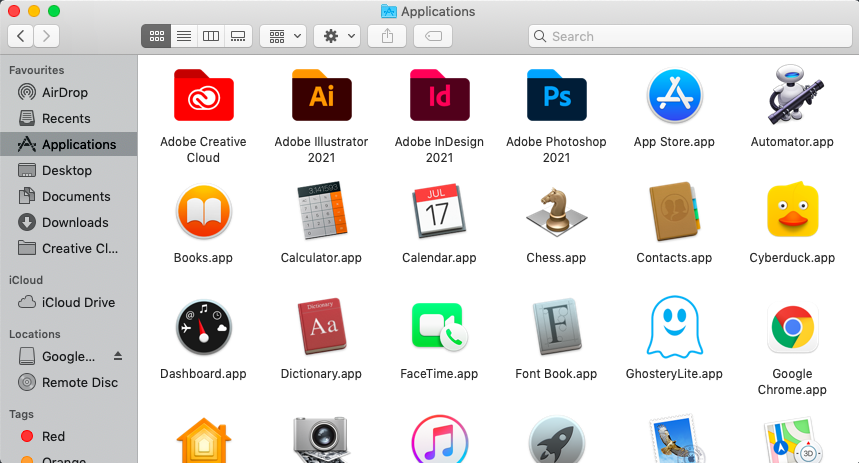Open the gear Action menu dropdown
The width and height of the screenshot is (859, 463).
tap(336, 36)
